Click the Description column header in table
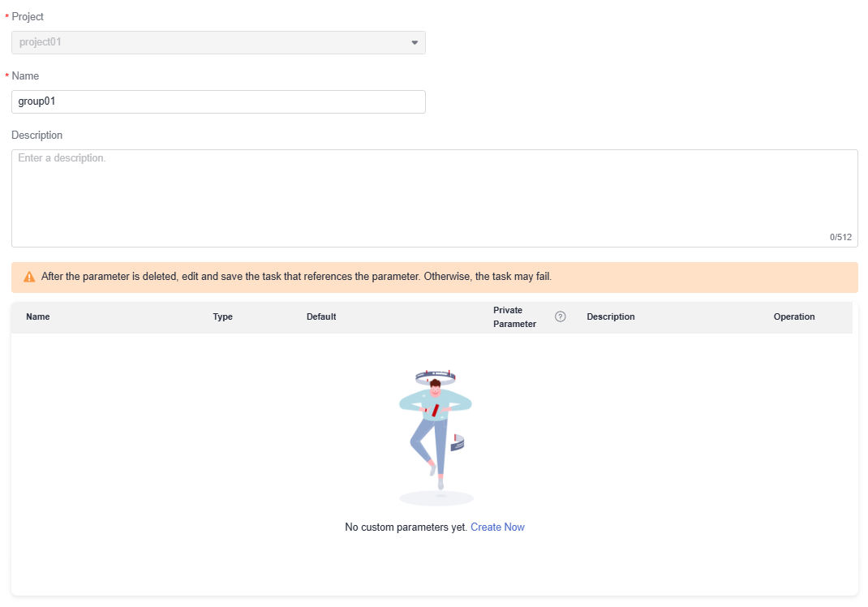The height and width of the screenshot is (607, 868). (610, 316)
